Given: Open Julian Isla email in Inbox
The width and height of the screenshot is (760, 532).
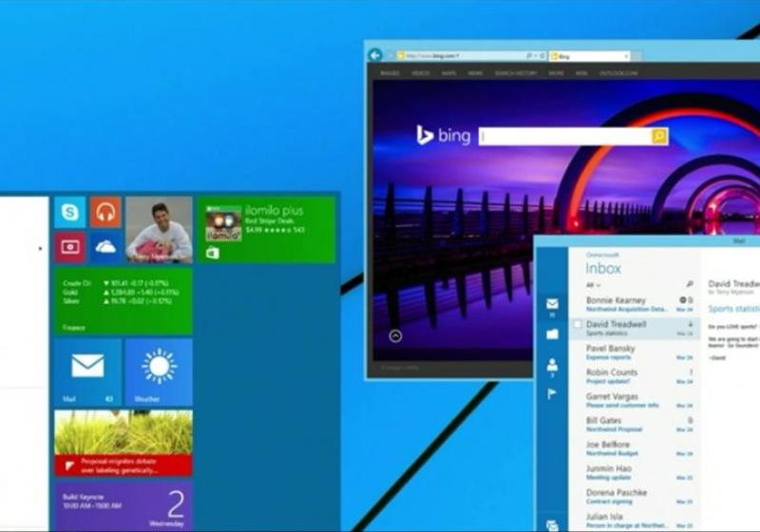Looking at the screenshot, I should coord(635,521).
